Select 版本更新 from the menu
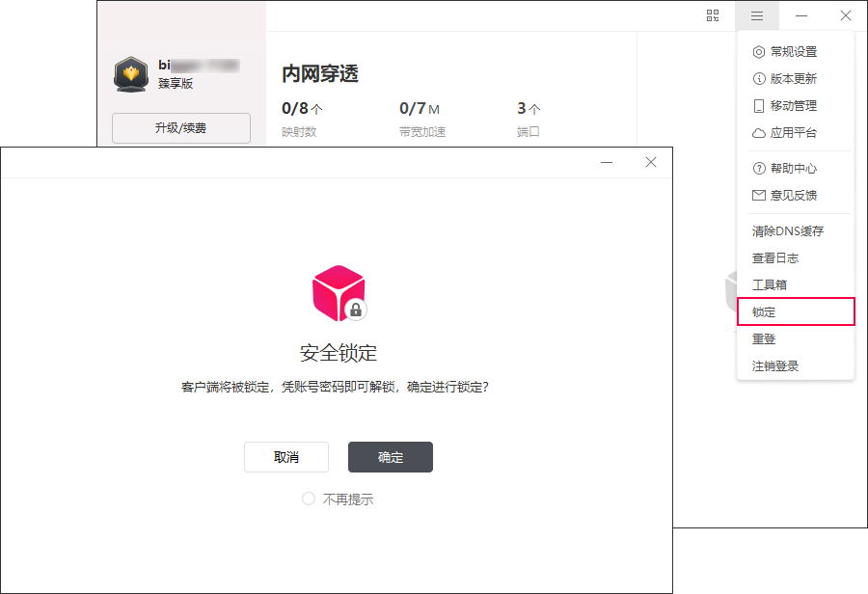This screenshot has width=868, height=594. pyautogui.click(x=793, y=79)
